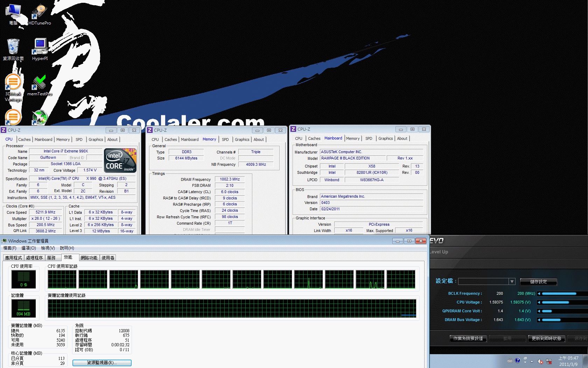Open the 檢視(V) menu in Task Manager

48,248
